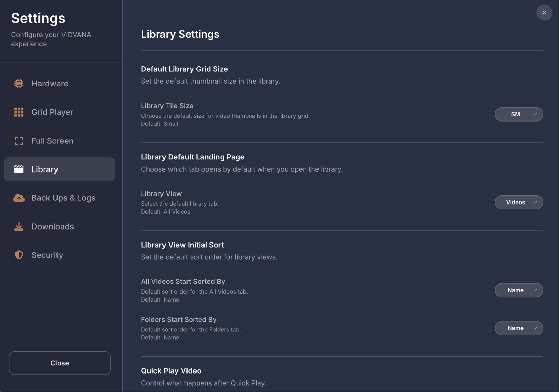
Task: Click the Library clapperboard icon
Action: 19,169
